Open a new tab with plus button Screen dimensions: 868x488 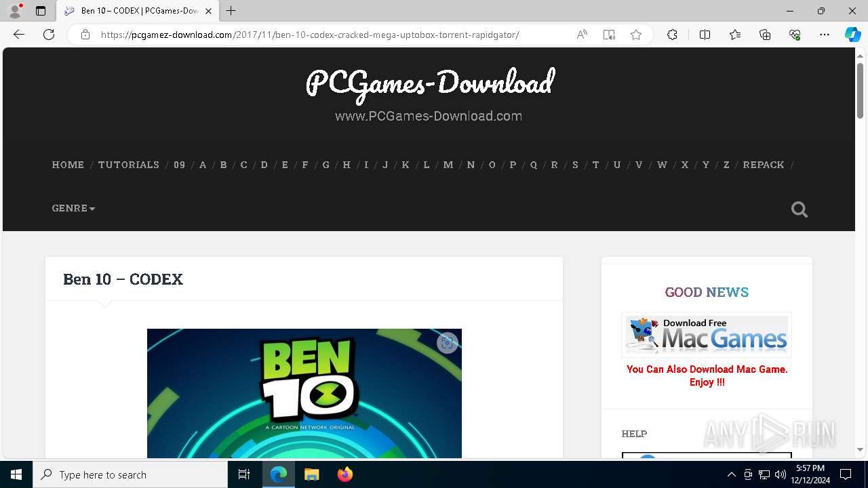(x=231, y=11)
